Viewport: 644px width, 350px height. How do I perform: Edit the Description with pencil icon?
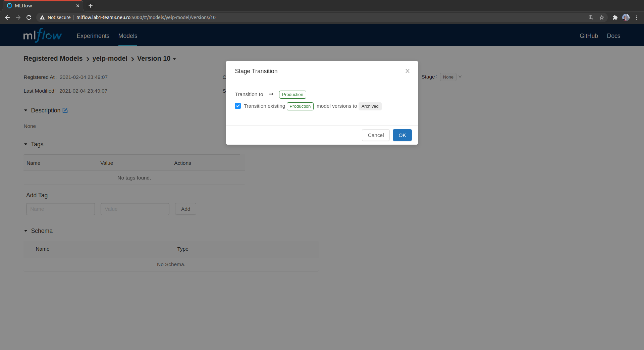tap(65, 110)
